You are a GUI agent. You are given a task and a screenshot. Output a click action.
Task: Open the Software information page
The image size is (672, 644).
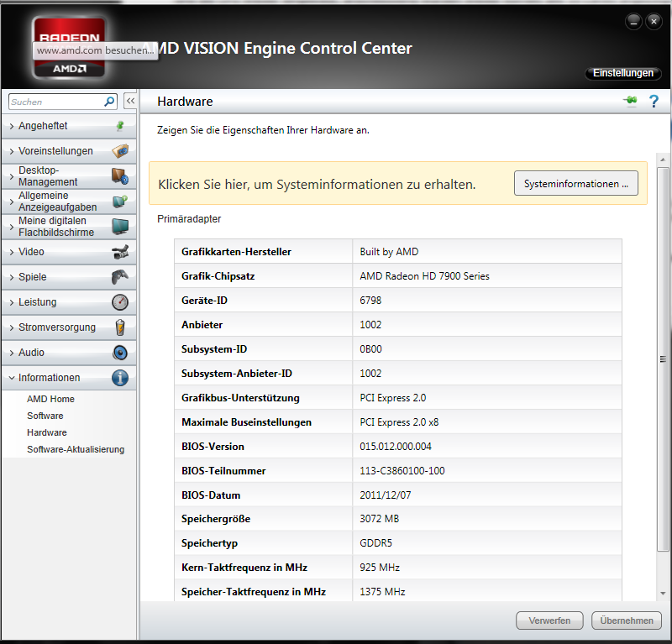coord(45,416)
